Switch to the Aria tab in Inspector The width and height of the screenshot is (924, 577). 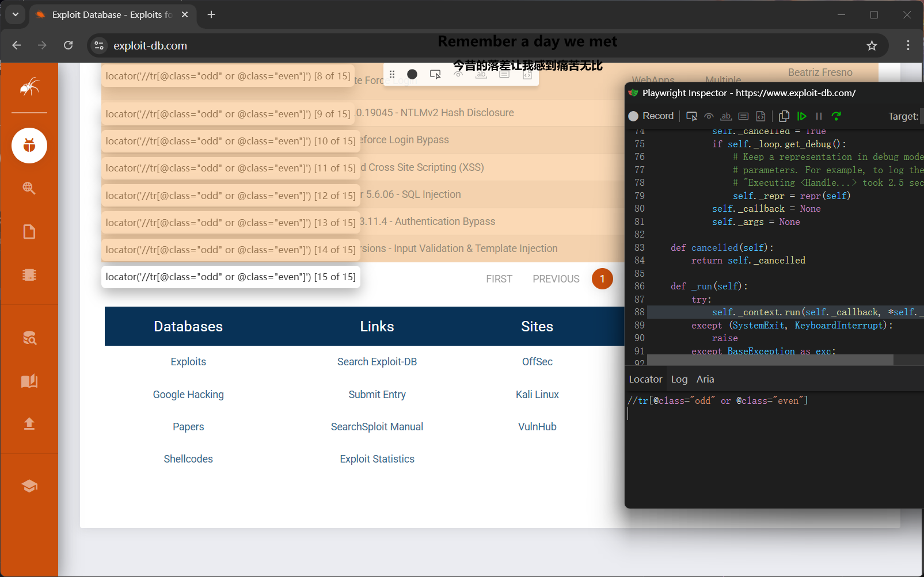pyautogui.click(x=705, y=379)
